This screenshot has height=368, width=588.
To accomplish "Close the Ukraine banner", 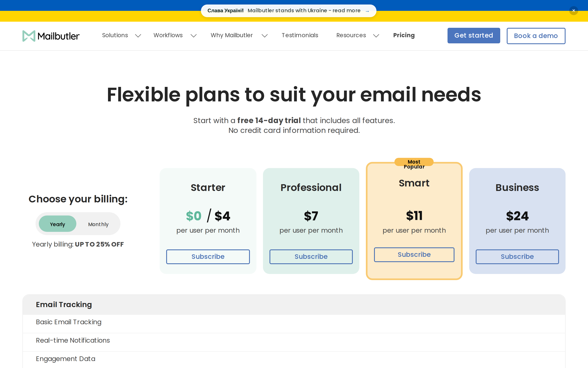I will pyautogui.click(x=574, y=11).
